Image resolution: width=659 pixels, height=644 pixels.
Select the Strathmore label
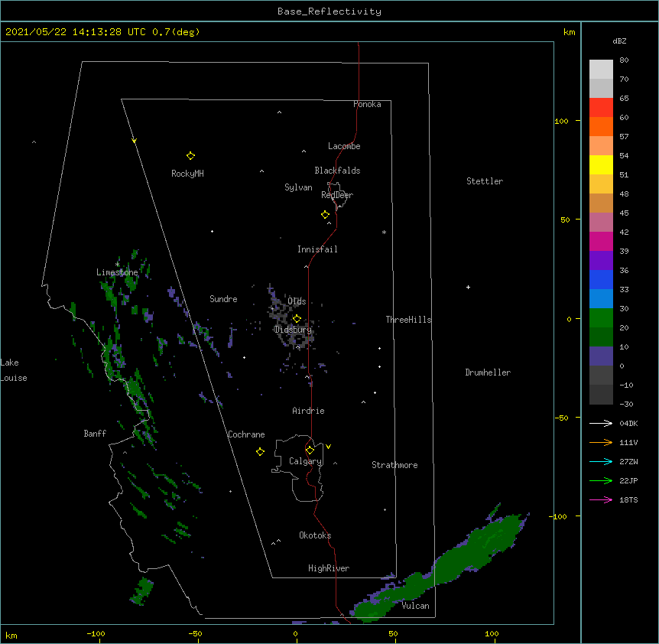pyautogui.click(x=394, y=465)
